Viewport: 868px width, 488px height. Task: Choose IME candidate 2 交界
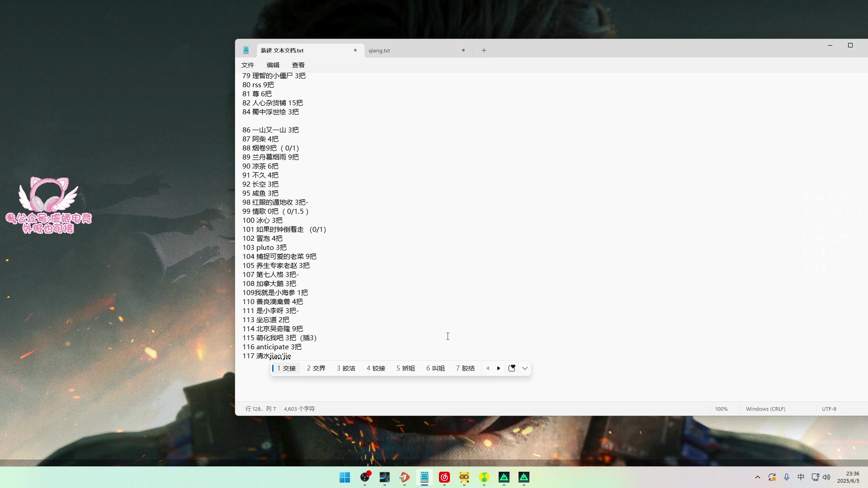click(x=316, y=368)
